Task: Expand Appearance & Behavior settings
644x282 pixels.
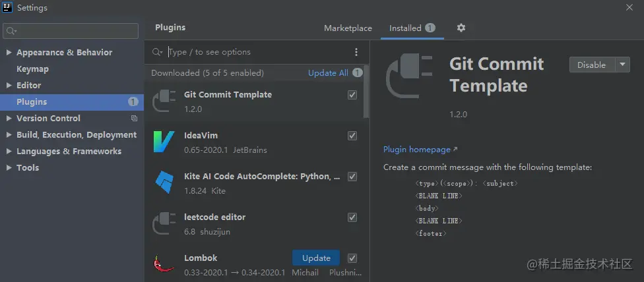Action: 9,53
